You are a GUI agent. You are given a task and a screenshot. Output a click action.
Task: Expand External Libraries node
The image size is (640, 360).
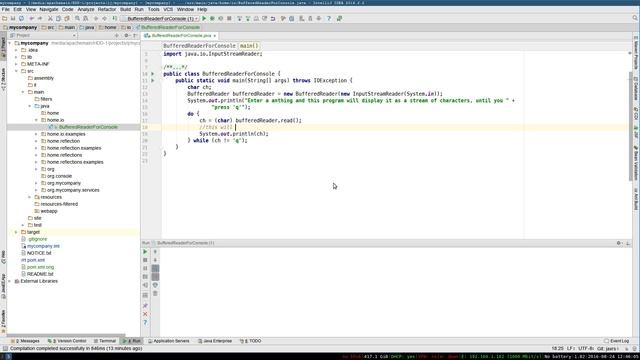(x=10, y=281)
